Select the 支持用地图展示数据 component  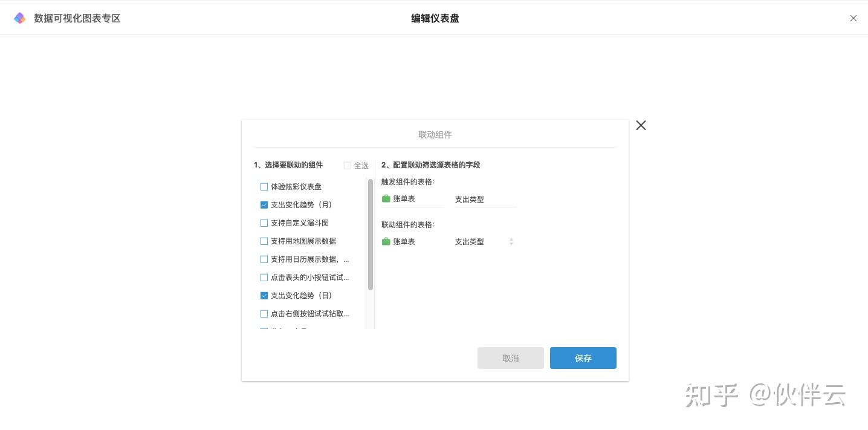[264, 241]
